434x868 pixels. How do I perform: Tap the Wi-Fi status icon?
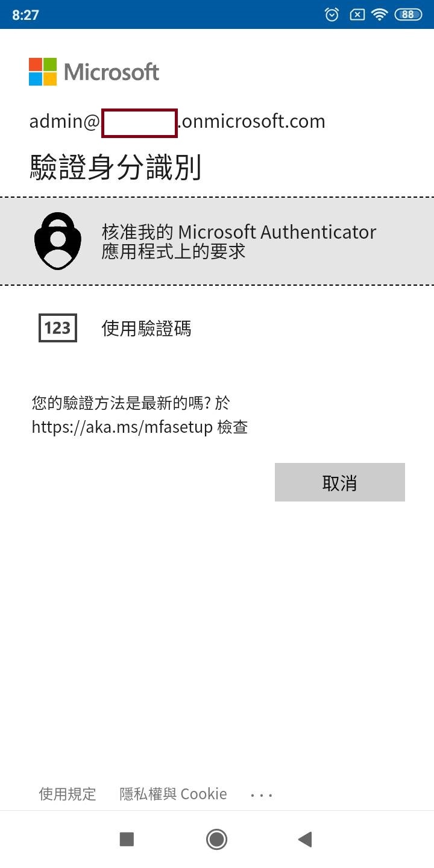click(x=380, y=14)
